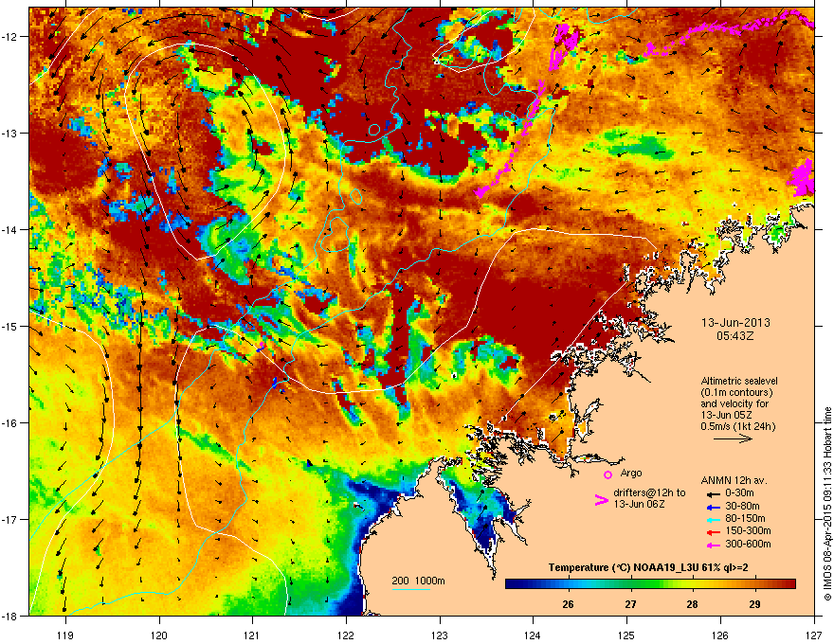Click the latitude label -12
The image size is (834, 644).
[x=10, y=37]
